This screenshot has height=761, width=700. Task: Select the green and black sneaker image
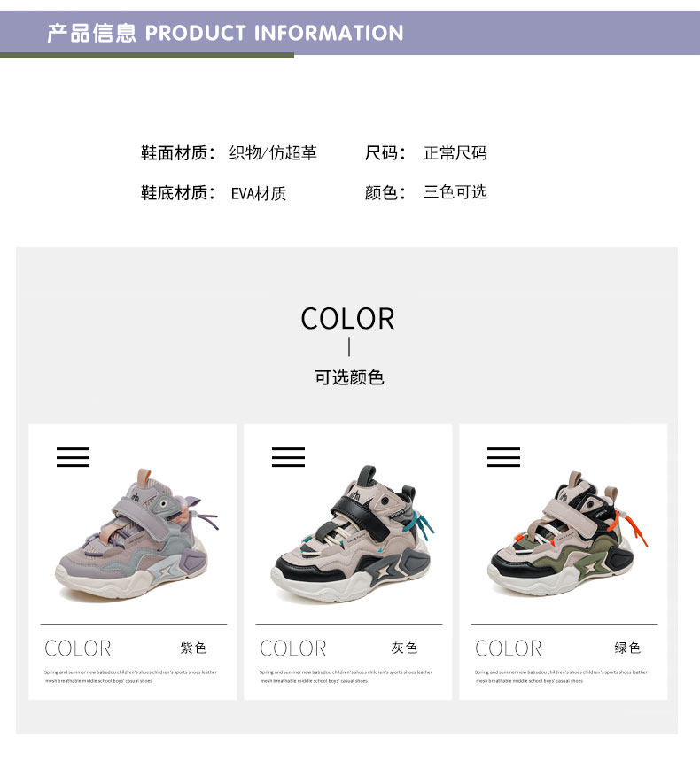567,533
